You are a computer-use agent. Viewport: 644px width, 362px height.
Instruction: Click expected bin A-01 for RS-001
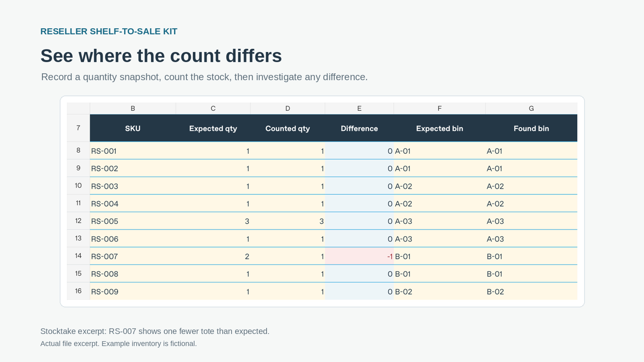pos(439,151)
